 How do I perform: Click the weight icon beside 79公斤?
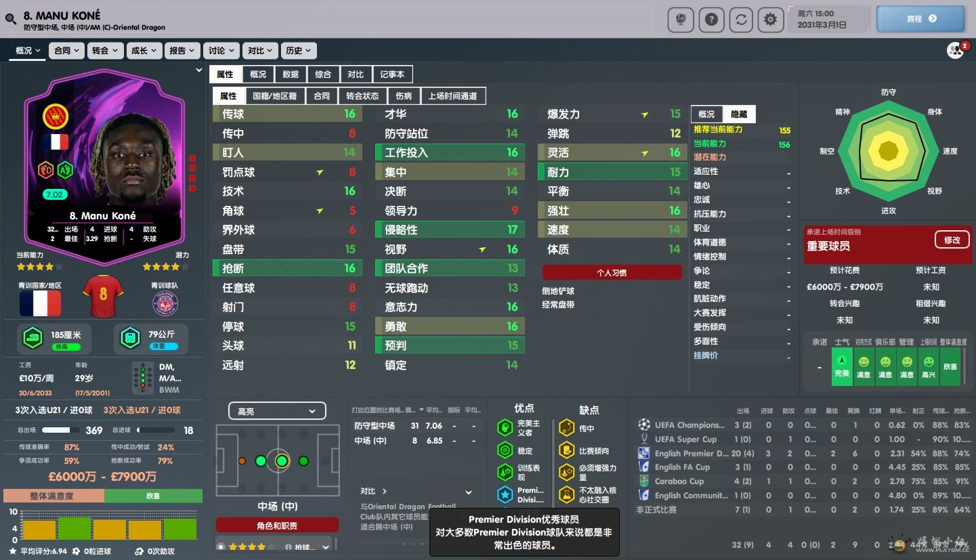tap(130, 338)
